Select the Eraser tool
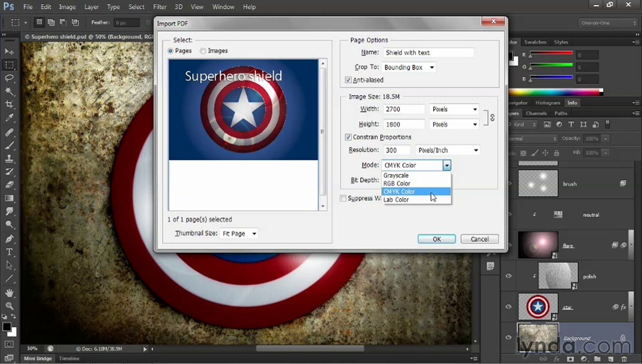 (x=9, y=185)
